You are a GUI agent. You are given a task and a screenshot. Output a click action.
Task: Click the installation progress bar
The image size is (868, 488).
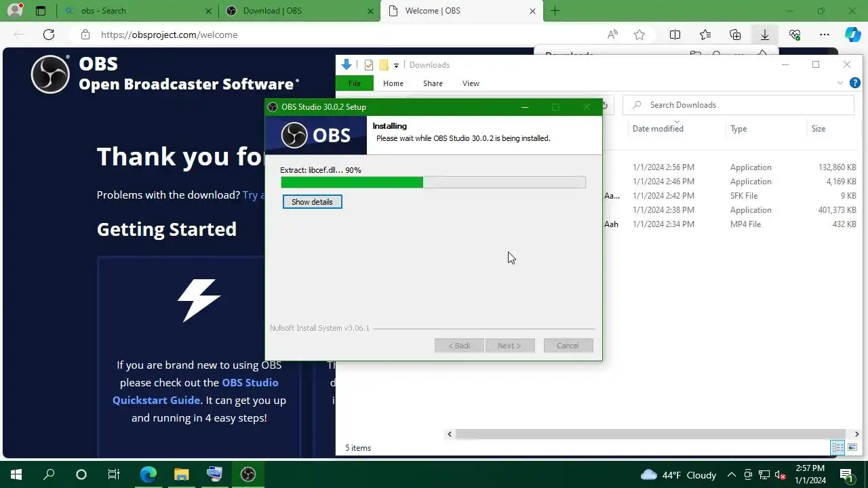[433, 182]
